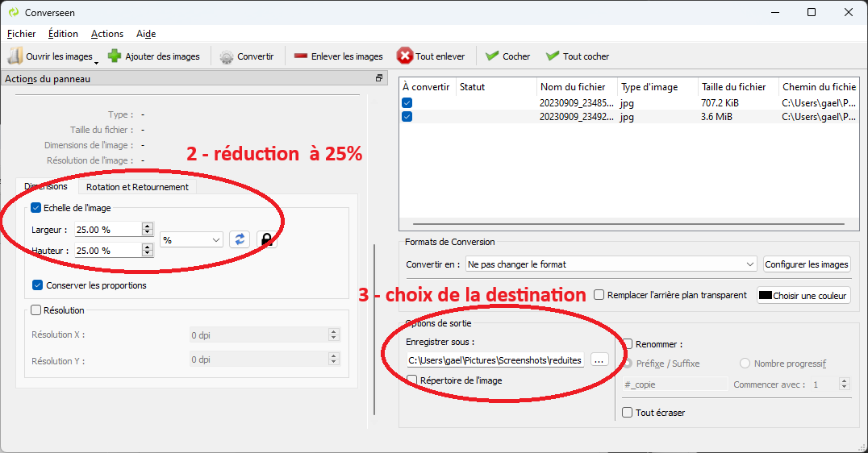Click the green plus Ajouter des images icon

pyautogui.click(x=115, y=56)
